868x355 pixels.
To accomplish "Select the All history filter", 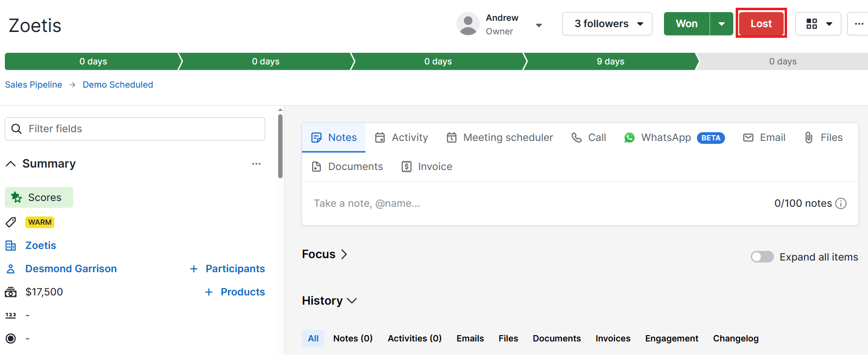I will [314, 339].
